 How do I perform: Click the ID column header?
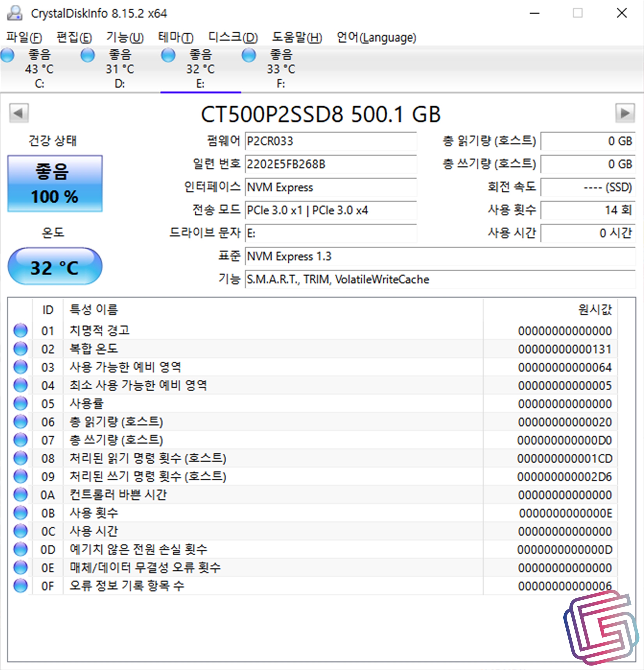click(x=48, y=310)
